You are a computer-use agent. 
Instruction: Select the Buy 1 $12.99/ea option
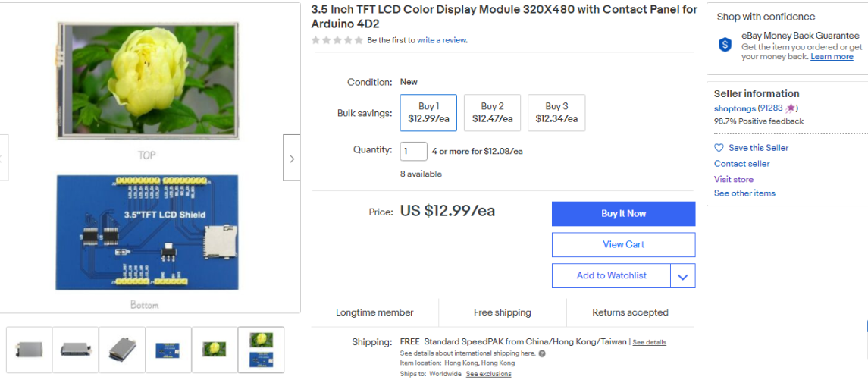pos(428,112)
